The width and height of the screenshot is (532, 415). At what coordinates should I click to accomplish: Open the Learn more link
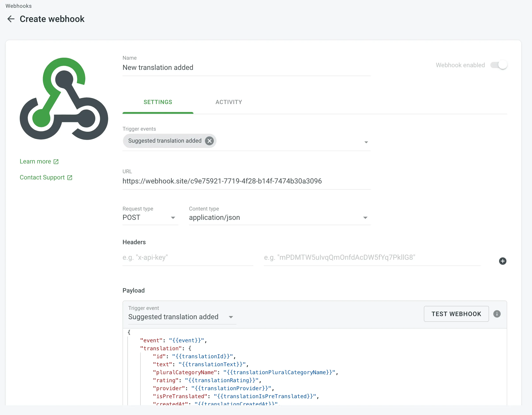(x=36, y=161)
